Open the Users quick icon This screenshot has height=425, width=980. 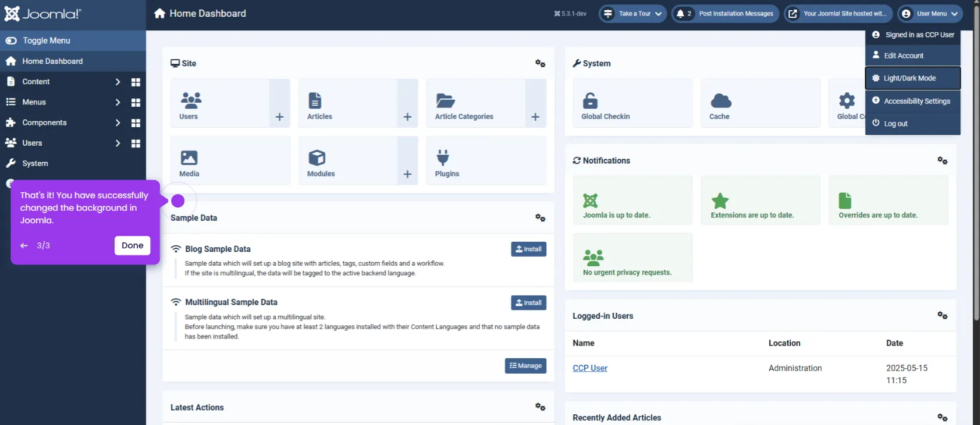pos(220,103)
